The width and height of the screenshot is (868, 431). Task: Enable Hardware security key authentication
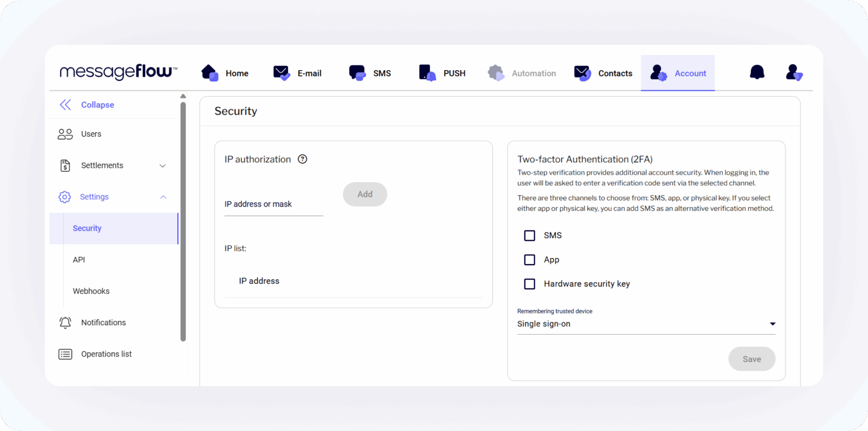pos(529,284)
